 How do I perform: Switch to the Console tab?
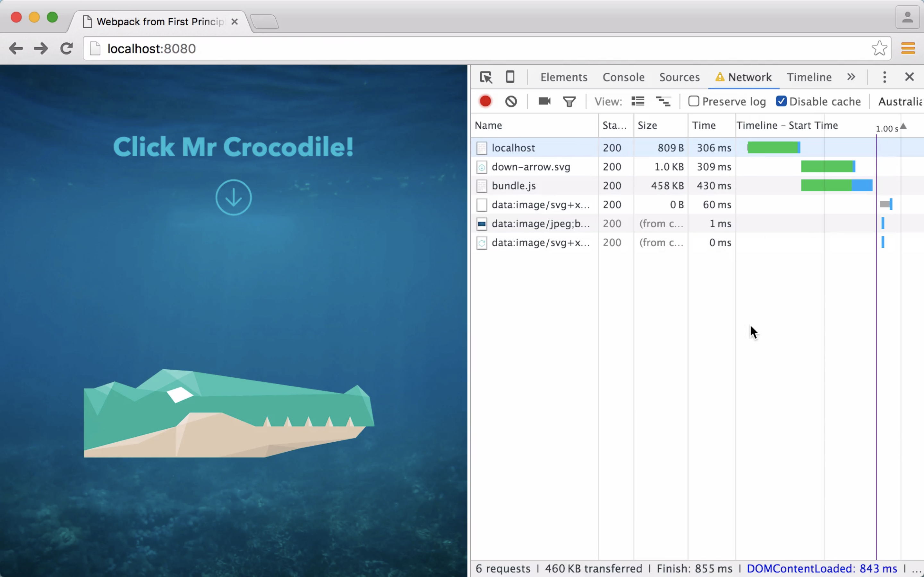tap(623, 78)
